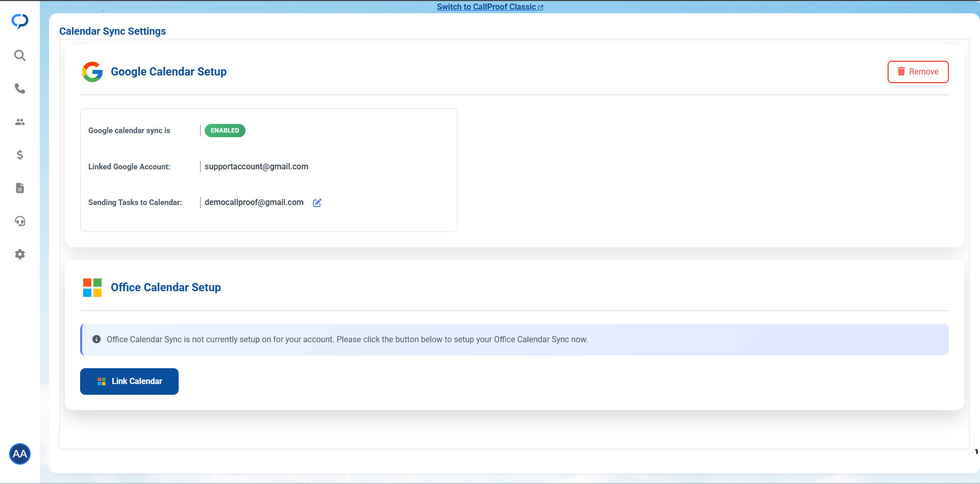Open the document reports sidebar icon
Screen dimensions: 980x484
20,188
